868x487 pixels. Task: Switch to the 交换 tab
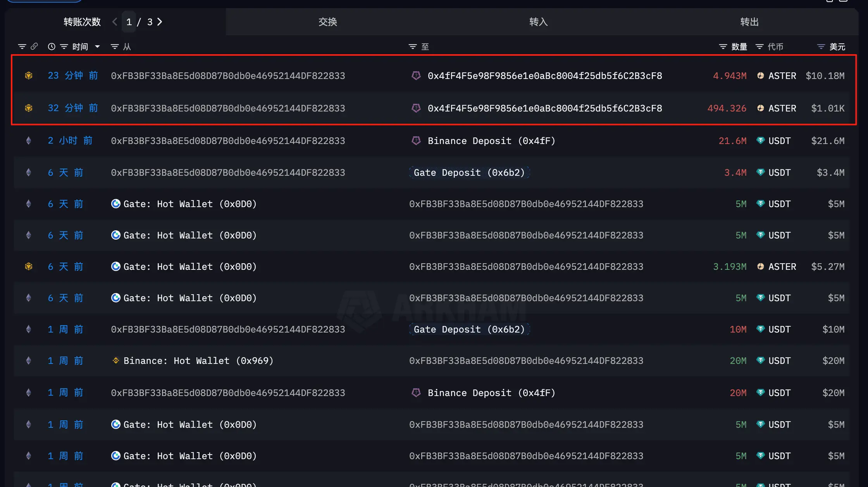(327, 22)
